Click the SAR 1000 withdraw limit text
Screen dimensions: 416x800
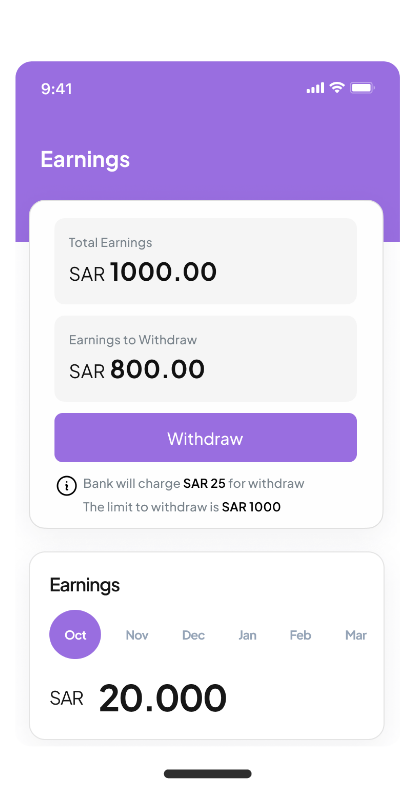pos(251,507)
